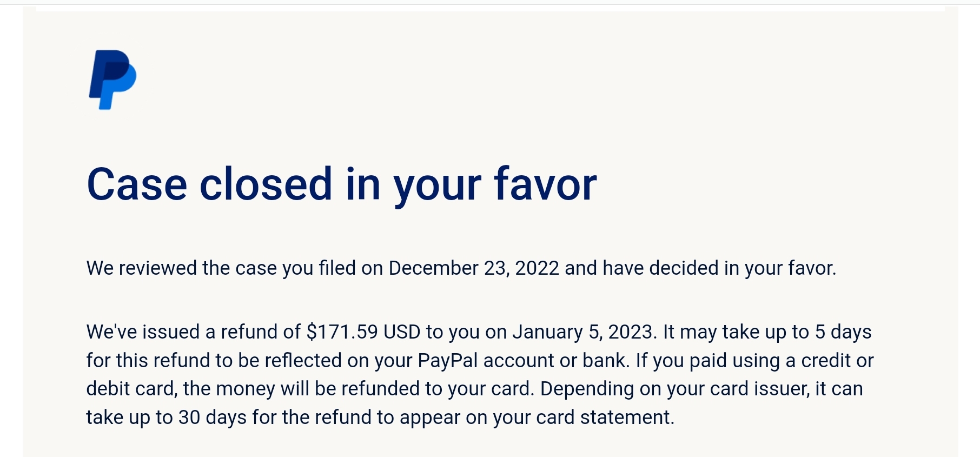Click the December 23, 2022 filing date
Viewport: 980px width, 457px height.
pyautogui.click(x=473, y=268)
